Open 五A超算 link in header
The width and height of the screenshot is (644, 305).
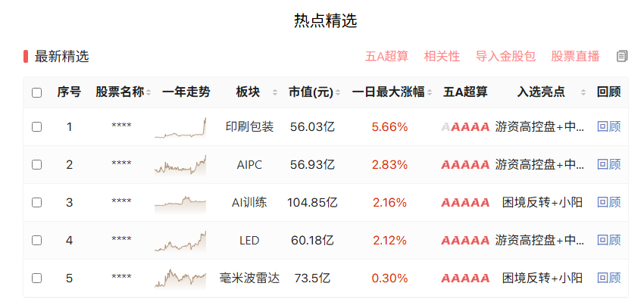(x=387, y=56)
